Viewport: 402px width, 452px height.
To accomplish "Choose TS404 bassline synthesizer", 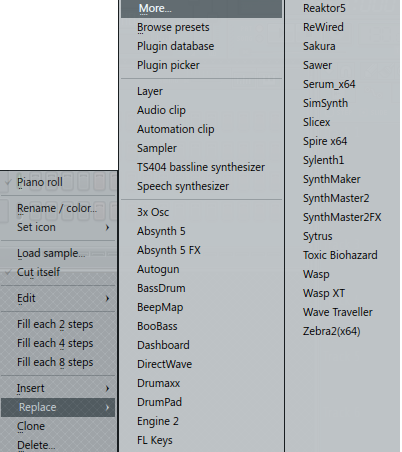I will pyautogui.click(x=201, y=167).
